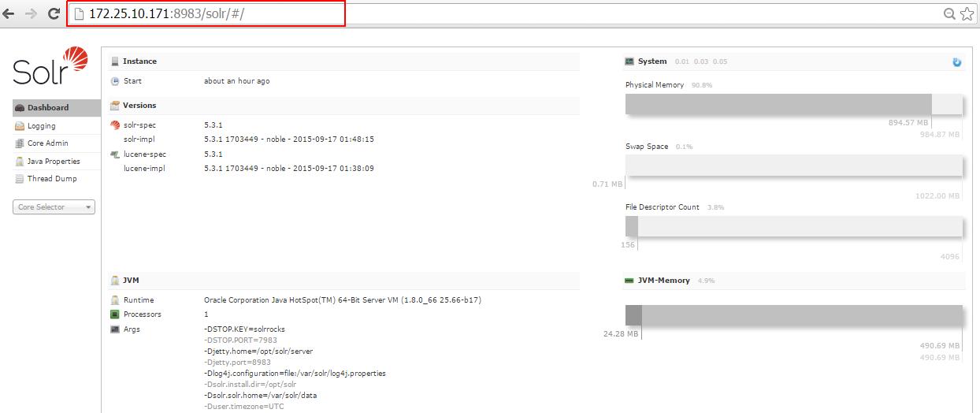The height and width of the screenshot is (413, 980).
Task: Click the System section heading
Action: [652, 61]
